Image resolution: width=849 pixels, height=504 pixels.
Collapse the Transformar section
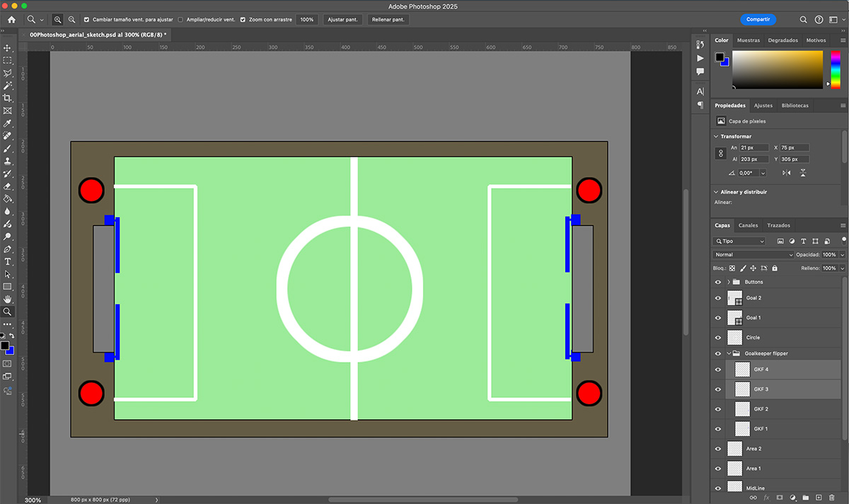(x=717, y=136)
